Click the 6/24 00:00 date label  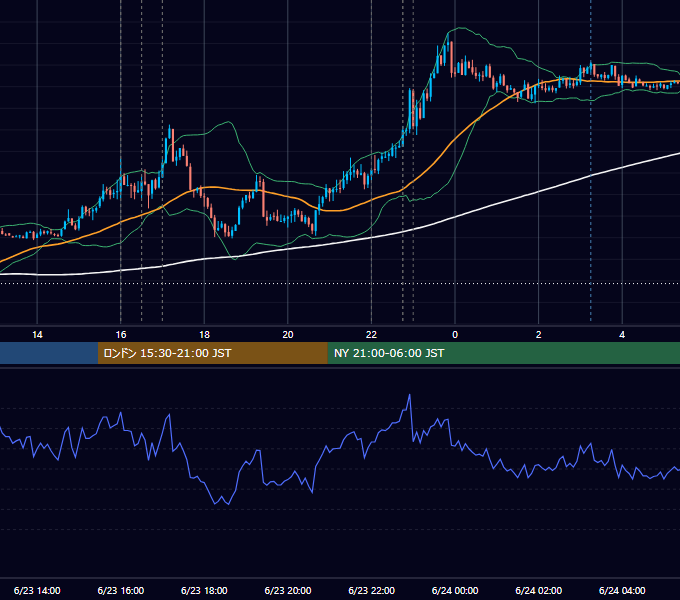coord(455,590)
